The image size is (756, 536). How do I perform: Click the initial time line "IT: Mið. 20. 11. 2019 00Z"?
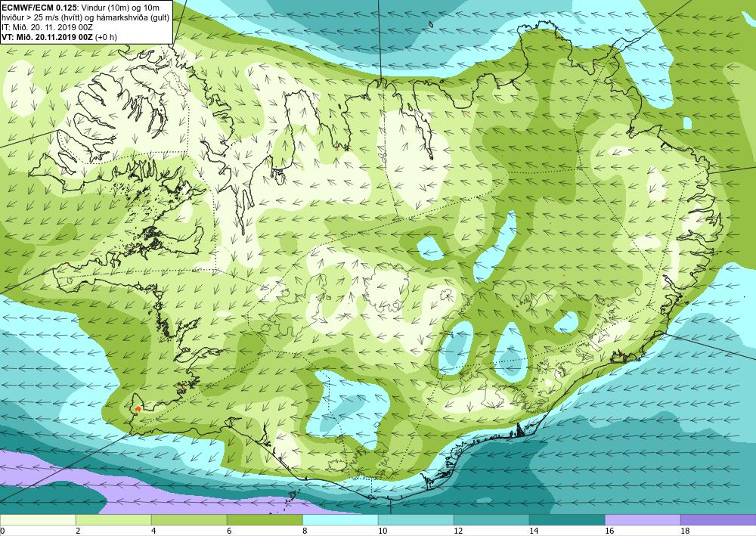click(x=47, y=27)
